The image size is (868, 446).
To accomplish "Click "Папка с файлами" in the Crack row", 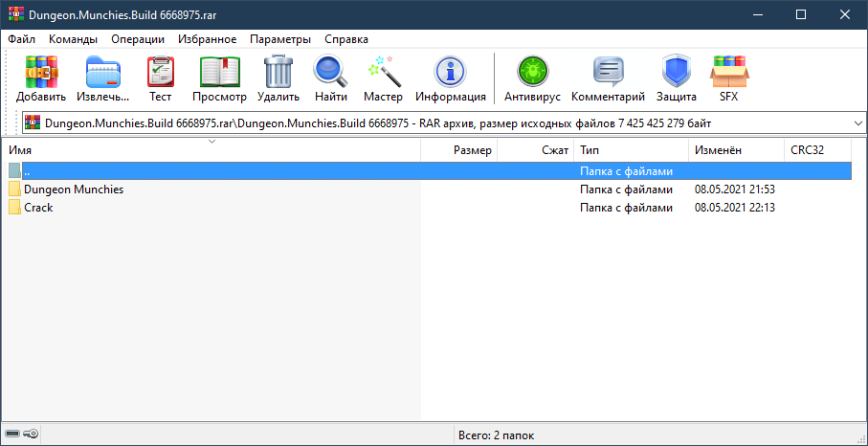I will (x=626, y=208).
